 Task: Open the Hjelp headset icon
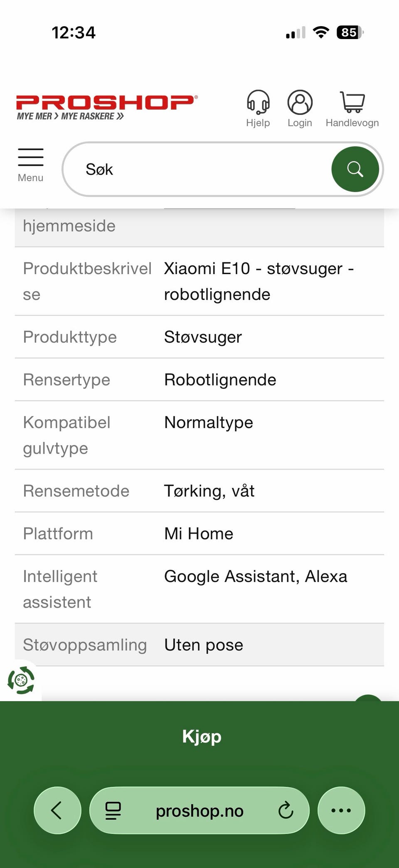[x=258, y=102]
